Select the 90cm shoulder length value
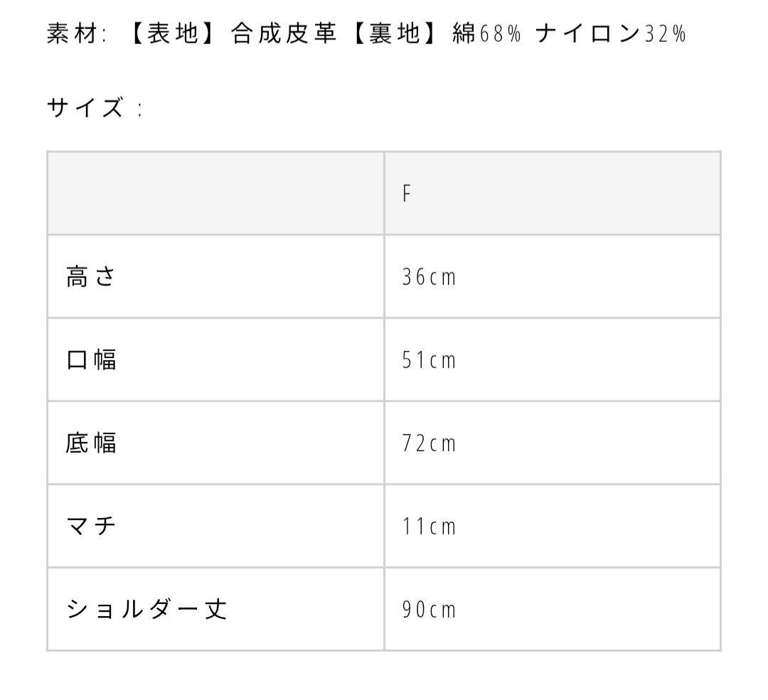 [x=428, y=610]
